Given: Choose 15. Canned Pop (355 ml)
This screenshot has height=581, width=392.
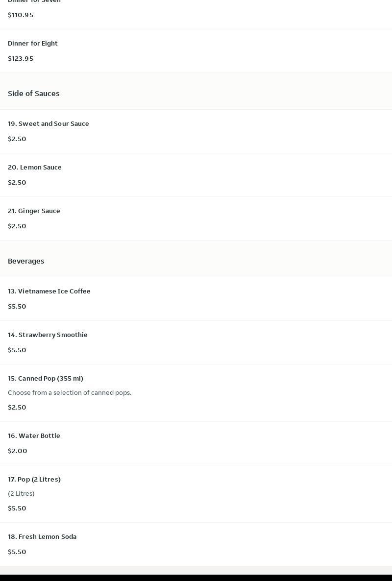Looking at the screenshot, I should tap(196, 393).
